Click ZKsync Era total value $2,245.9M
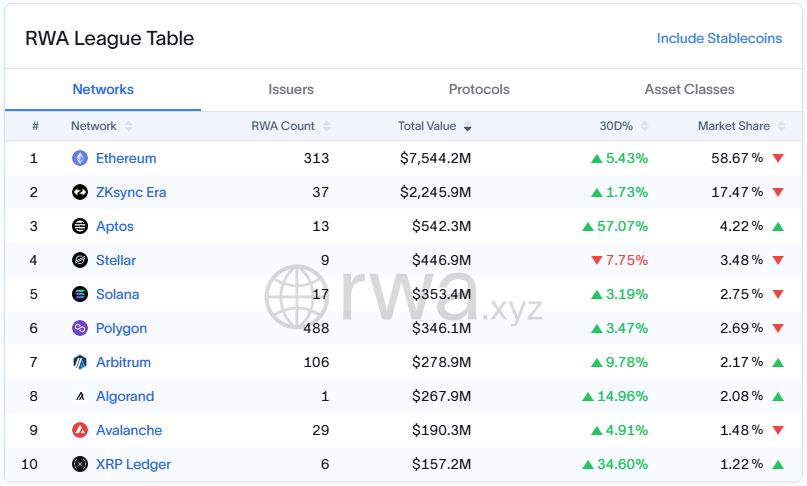This screenshot has width=807, height=486. [x=435, y=192]
